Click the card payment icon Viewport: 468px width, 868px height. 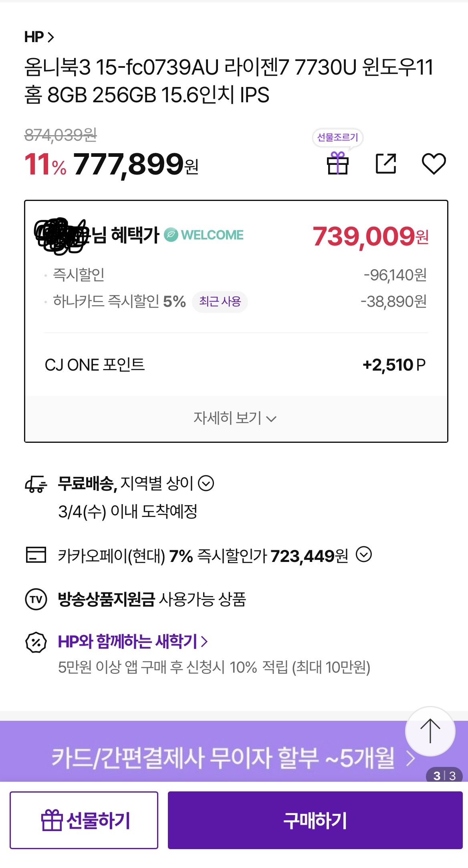point(36,555)
